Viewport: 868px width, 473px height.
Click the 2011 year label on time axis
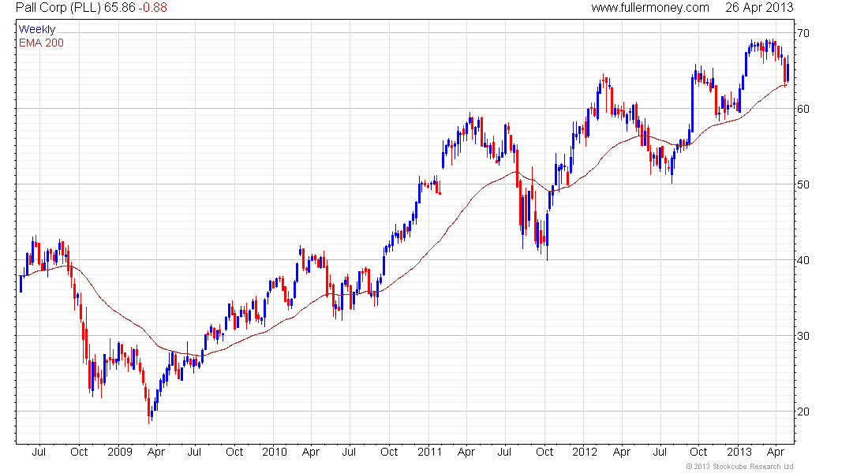click(x=429, y=452)
